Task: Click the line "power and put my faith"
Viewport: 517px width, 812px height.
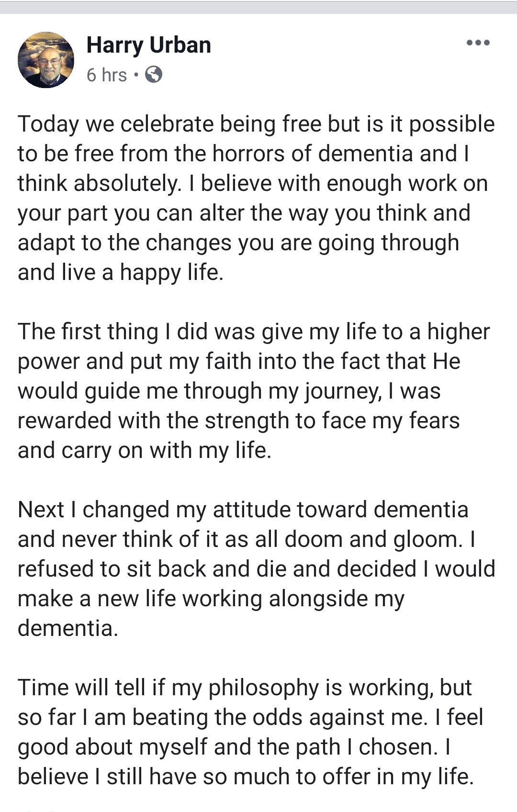Action: click(x=239, y=361)
